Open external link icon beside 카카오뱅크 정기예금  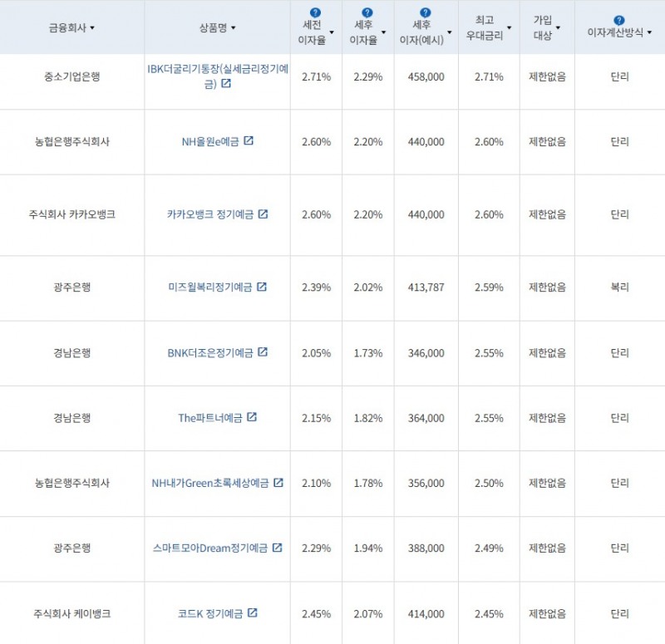pyautogui.click(x=264, y=214)
